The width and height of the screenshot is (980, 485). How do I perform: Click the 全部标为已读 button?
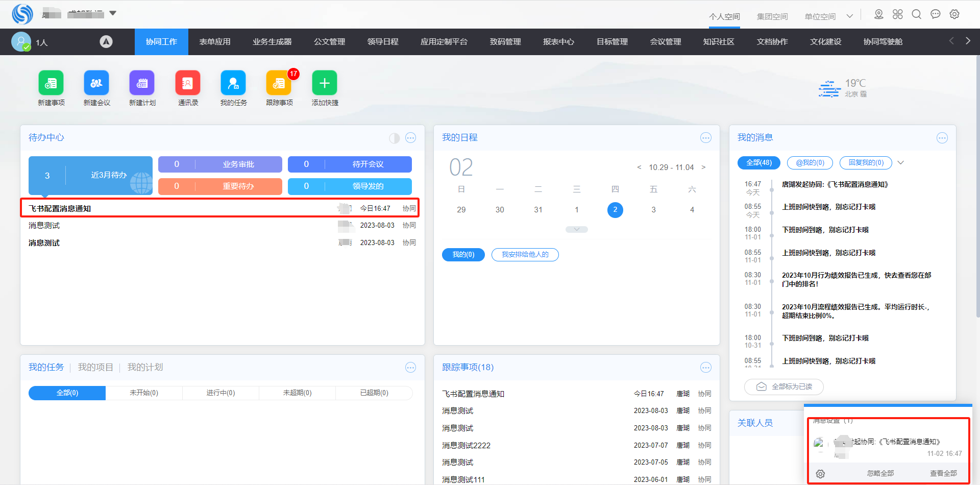pyautogui.click(x=784, y=387)
